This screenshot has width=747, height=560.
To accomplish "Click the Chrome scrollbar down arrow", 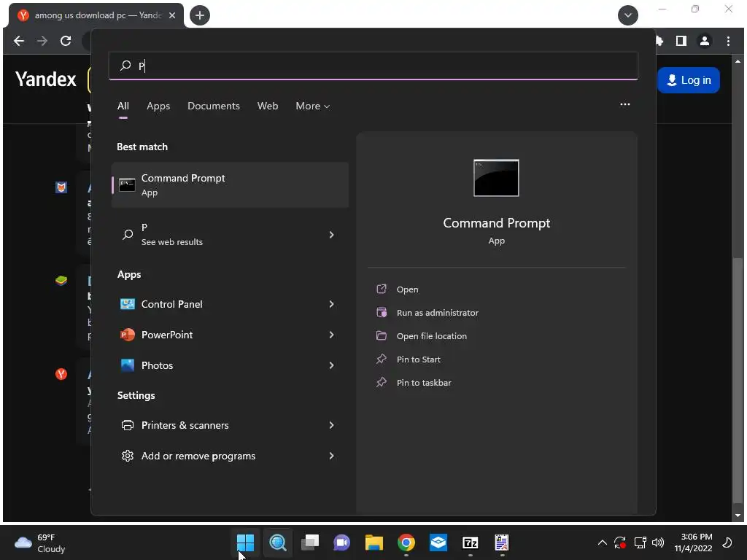I will coord(738,516).
